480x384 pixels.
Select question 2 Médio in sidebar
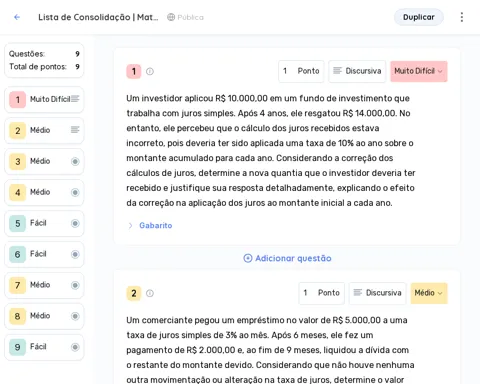[x=44, y=130]
